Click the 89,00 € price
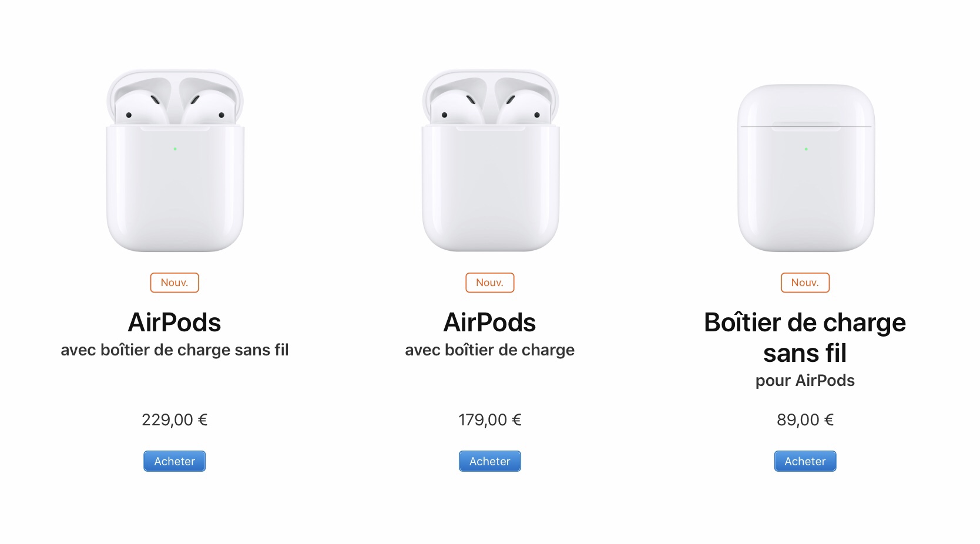980x544 pixels. [x=805, y=420]
